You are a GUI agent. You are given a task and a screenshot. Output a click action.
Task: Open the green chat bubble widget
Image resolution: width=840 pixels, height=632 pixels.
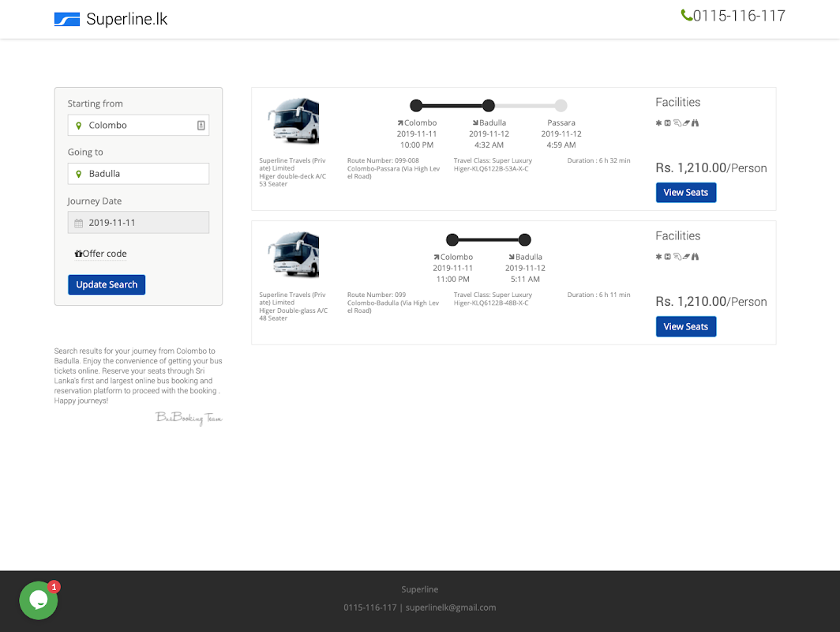pos(39,600)
